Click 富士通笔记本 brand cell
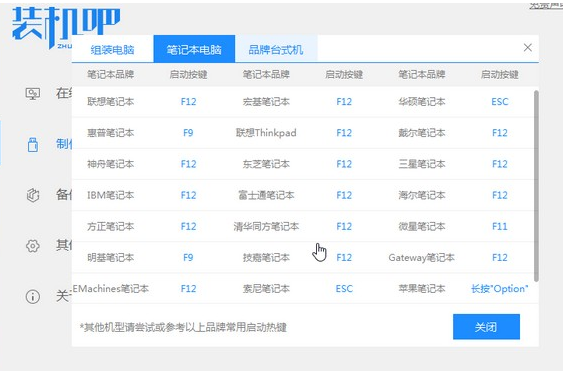Screen dimensions: 563x371 point(266,195)
